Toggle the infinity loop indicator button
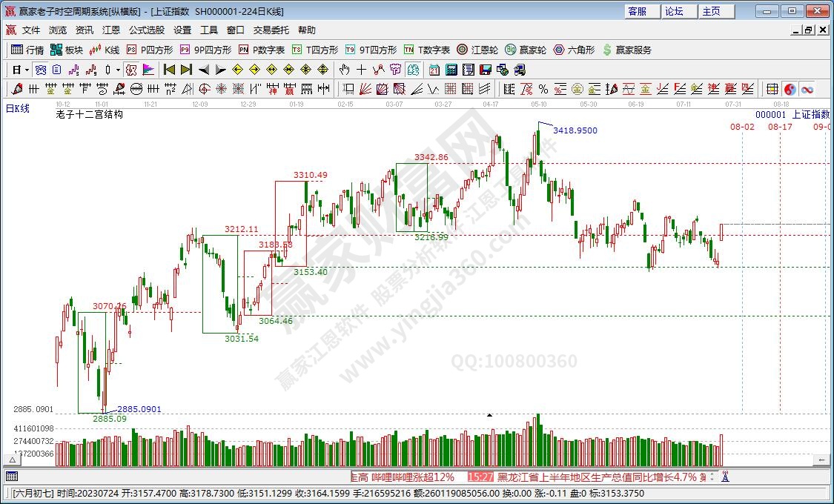The image size is (834, 504). pyautogui.click(x=807, y=89)
